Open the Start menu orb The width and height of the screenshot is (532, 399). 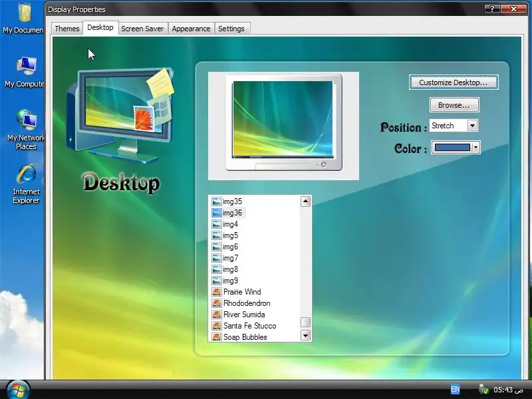pyautogui.click(x=17, y=390)
